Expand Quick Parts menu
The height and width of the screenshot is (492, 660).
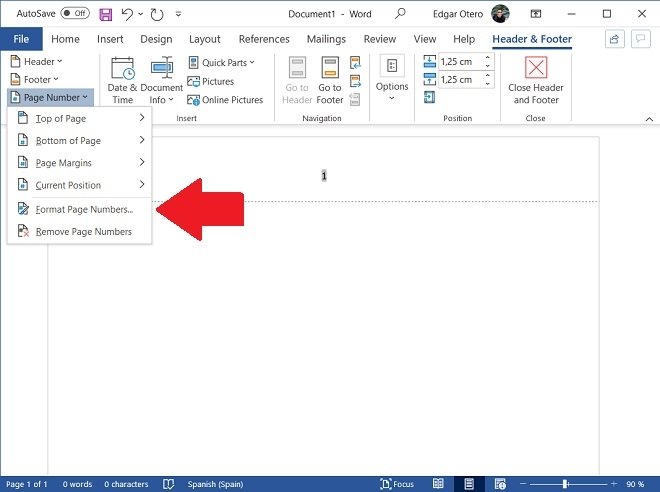(221, 63)
